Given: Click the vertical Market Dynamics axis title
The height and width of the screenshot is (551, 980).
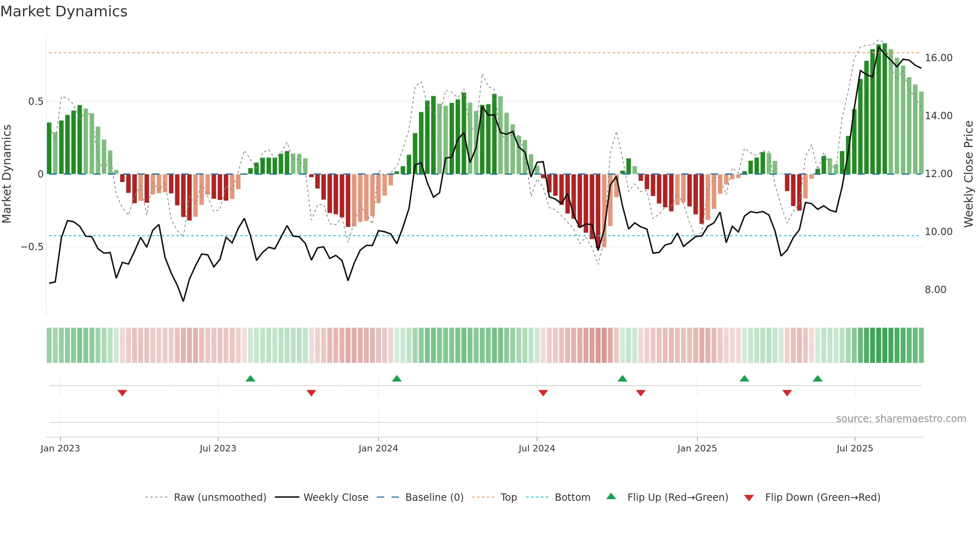Looking at the screenshot, I should [7, 174].
